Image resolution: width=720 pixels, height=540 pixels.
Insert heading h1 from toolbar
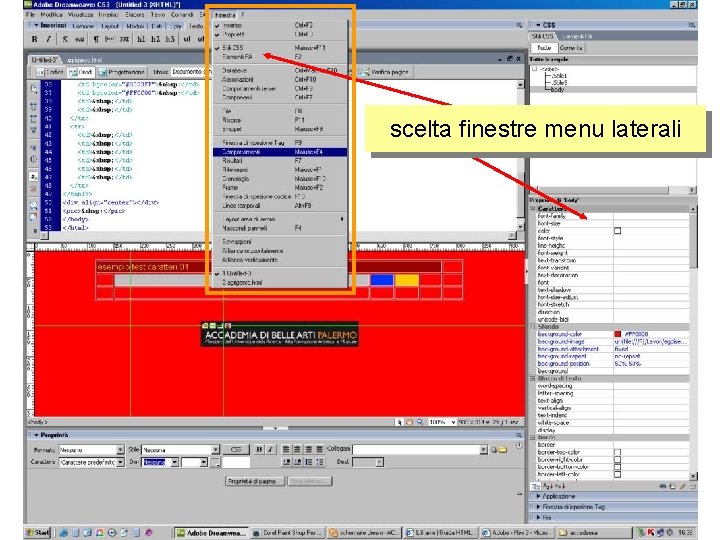(141, 39)
